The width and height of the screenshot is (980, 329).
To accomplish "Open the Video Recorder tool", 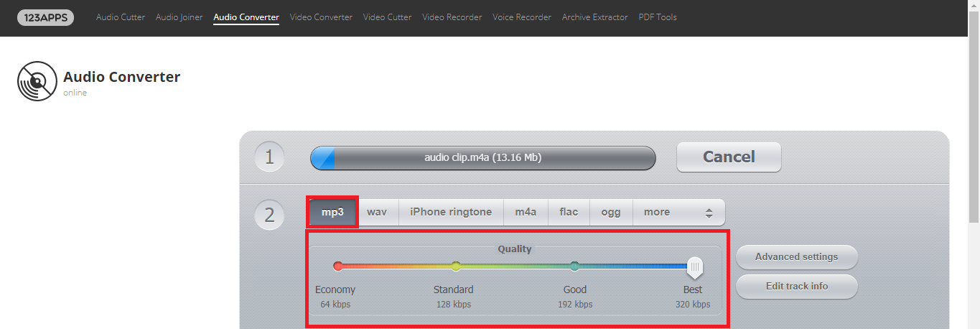I will coord(452,17).
